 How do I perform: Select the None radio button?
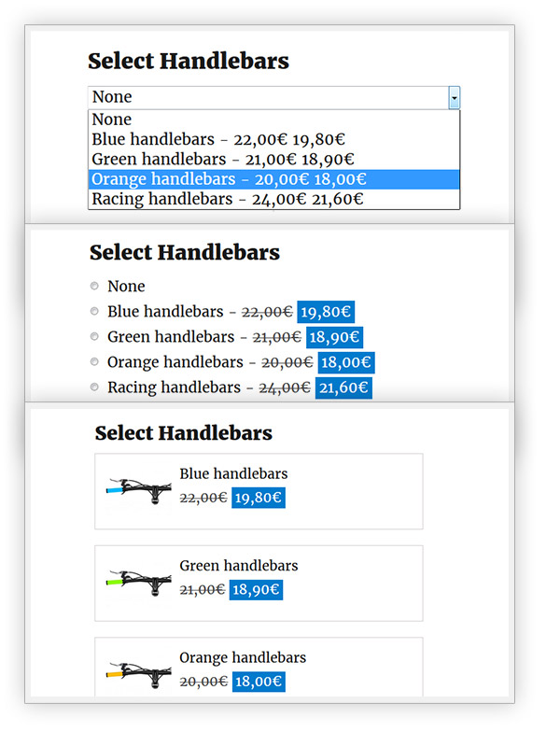[94, 287]
